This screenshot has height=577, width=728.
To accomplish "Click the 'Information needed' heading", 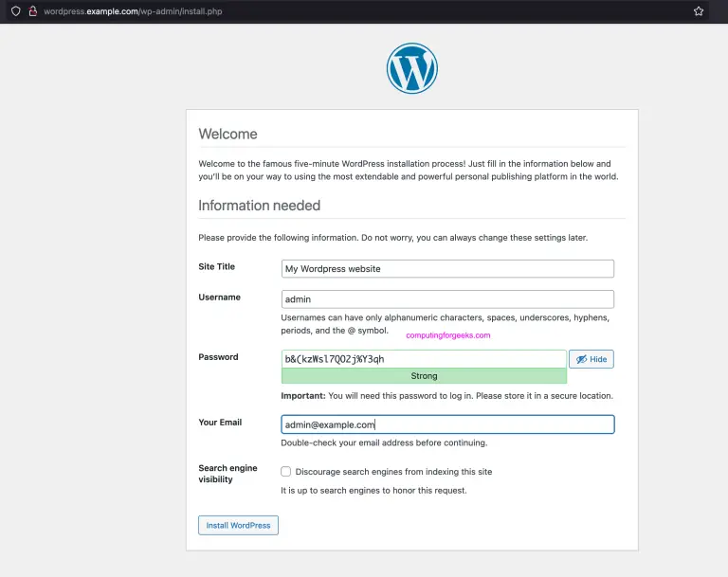I will click(x=259, y=206).
